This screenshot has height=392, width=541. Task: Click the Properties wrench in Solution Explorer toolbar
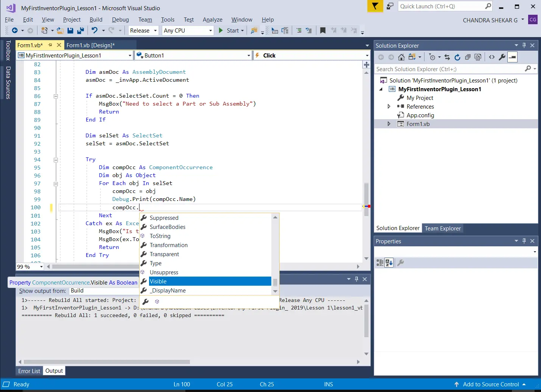click(502, 57)
